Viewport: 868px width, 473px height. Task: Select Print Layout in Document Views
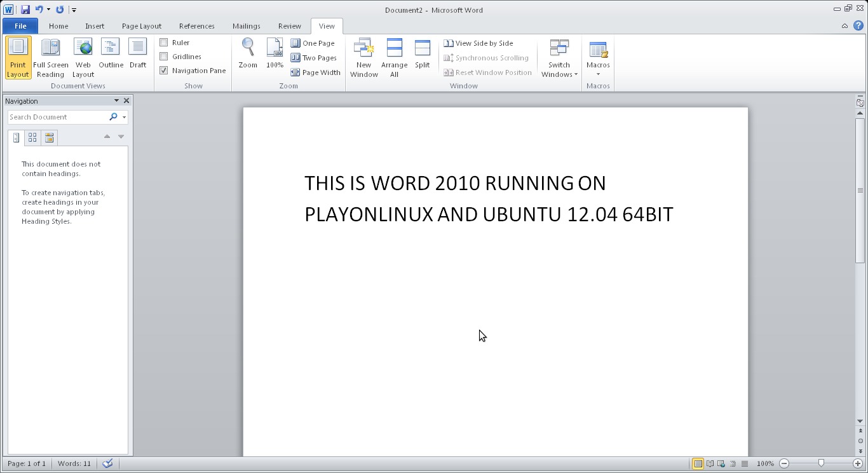tap(18, 58)
